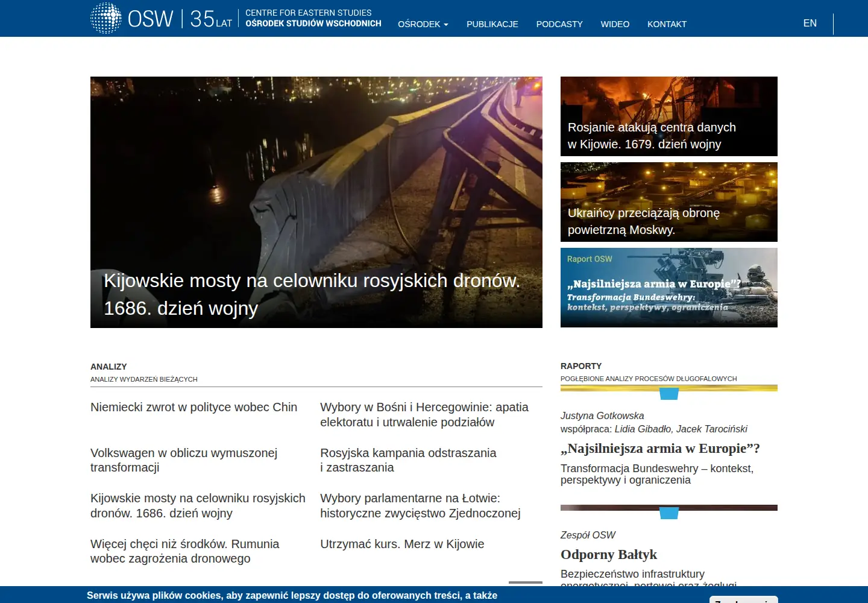Read Wybory w Bośni i Hercegowinie article

(x=424, y=415)
